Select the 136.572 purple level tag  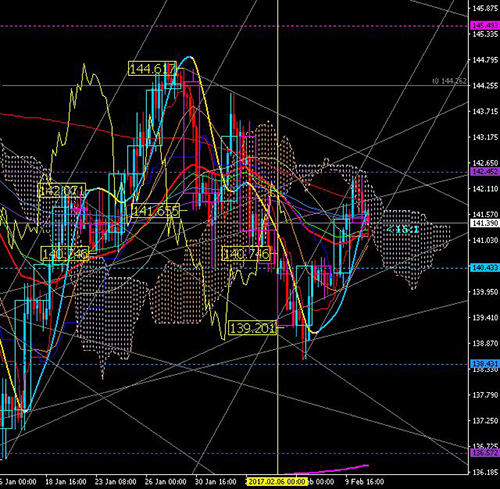pyautogui.click(x=485, y=453)
